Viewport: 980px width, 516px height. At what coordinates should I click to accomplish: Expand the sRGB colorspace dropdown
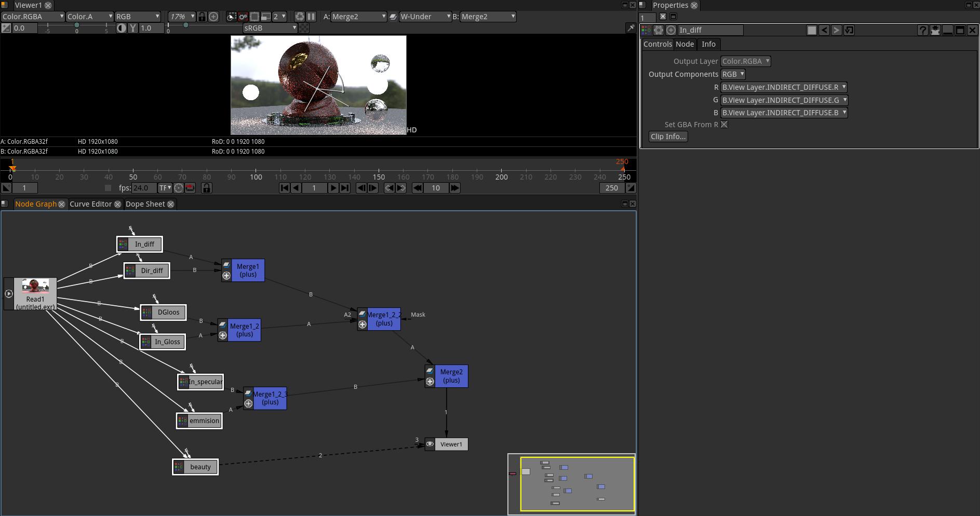click(x=270, y=28)
